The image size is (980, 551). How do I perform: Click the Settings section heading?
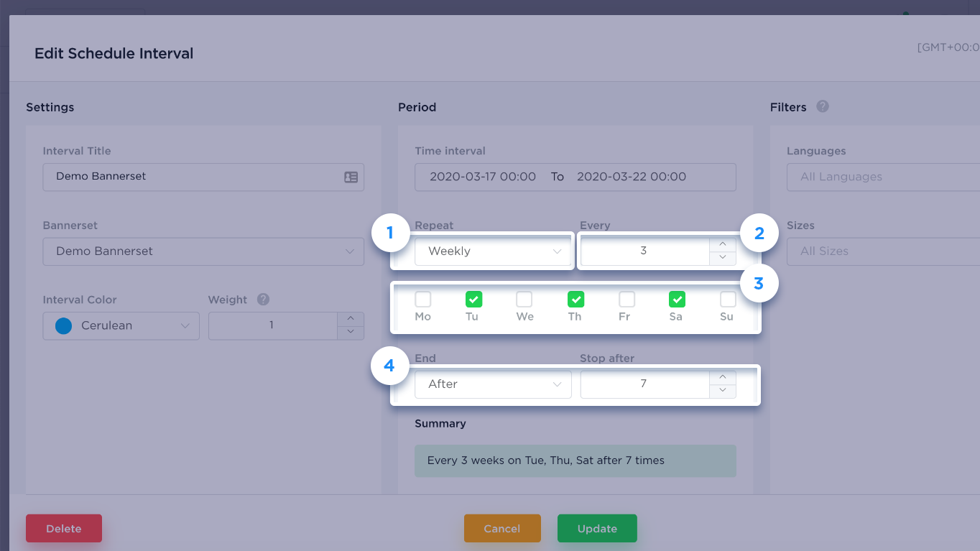click(x=50, y=107)
